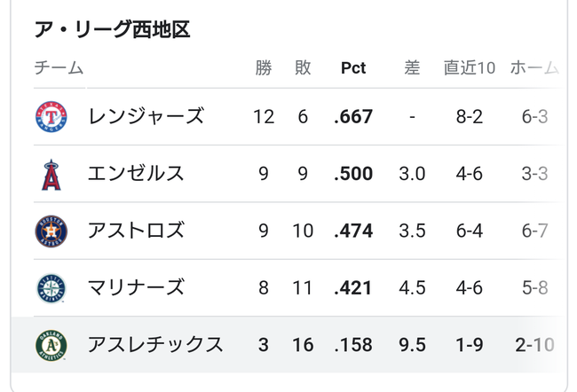Click Athletics .158 winning percentage cell
577x392 pixels.
[353, 345]
